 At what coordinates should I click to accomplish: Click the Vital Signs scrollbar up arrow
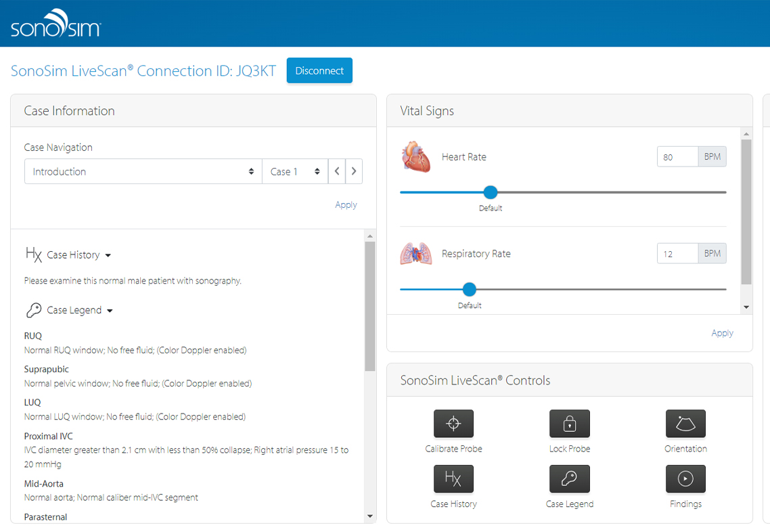tap(746, 133)
